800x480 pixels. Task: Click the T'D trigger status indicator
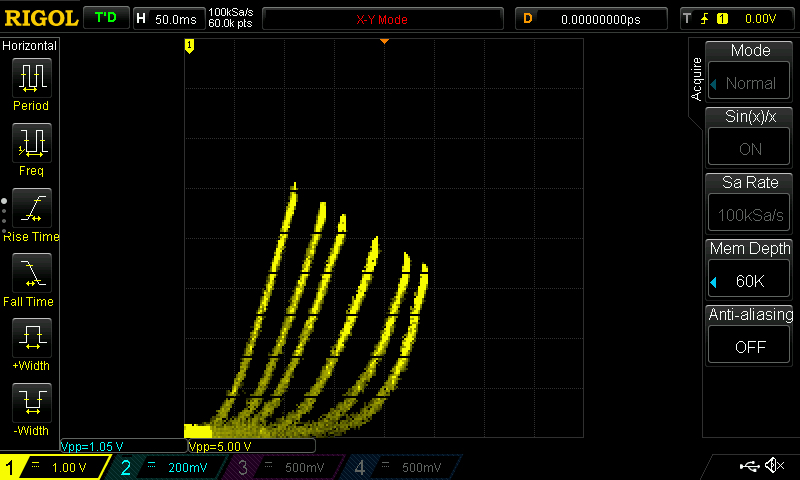point(106,18)
